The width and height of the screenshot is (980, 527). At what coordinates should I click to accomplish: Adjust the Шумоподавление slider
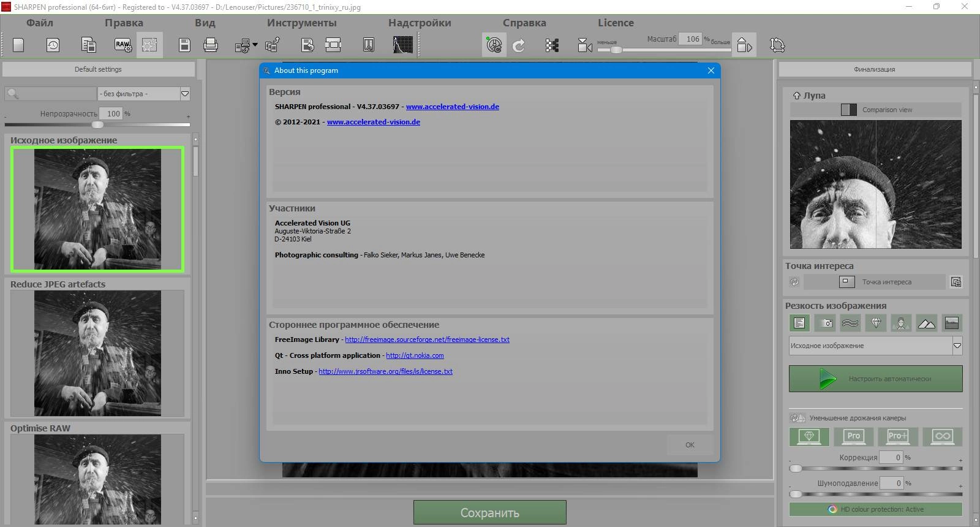click(x=875, y=494)
